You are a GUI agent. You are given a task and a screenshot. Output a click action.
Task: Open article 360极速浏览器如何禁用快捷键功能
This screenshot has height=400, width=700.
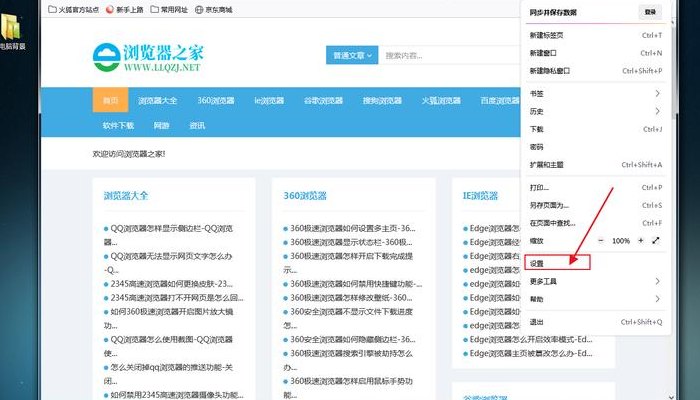[x=356, y=284]
